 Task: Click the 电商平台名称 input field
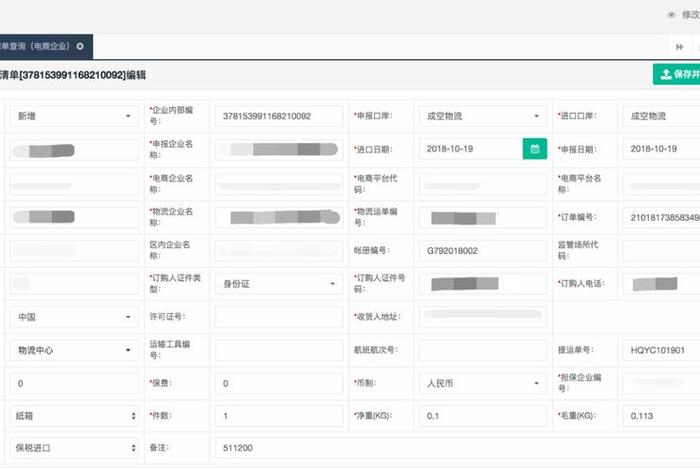tap(661, 184)
